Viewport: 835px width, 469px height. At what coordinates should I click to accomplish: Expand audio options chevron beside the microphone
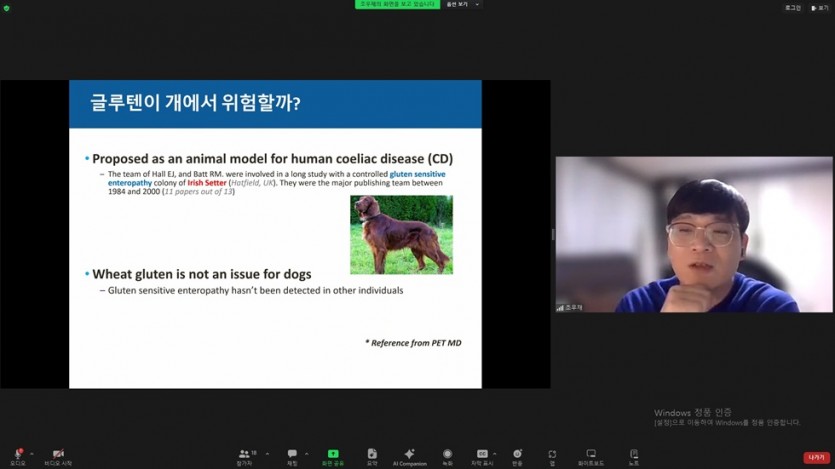tap(32, 454)
